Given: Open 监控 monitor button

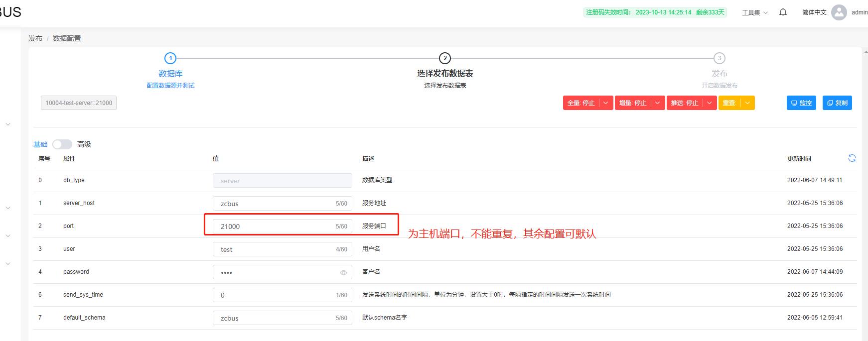Looking at the screenshot, I should click(x=801, y=103).
